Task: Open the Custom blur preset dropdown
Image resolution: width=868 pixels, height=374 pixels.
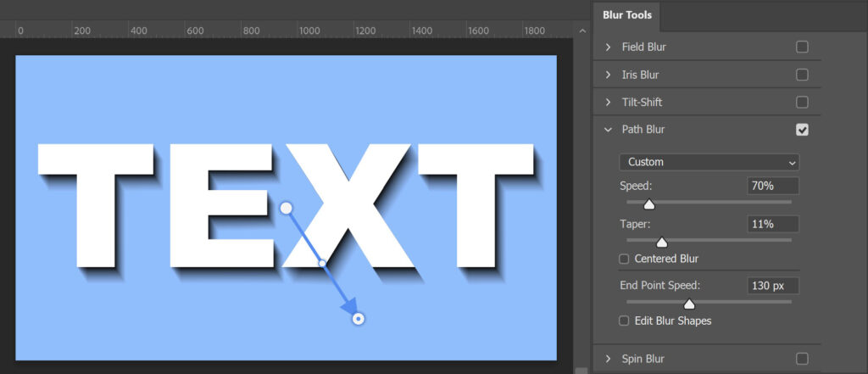Action: (709, 162)
